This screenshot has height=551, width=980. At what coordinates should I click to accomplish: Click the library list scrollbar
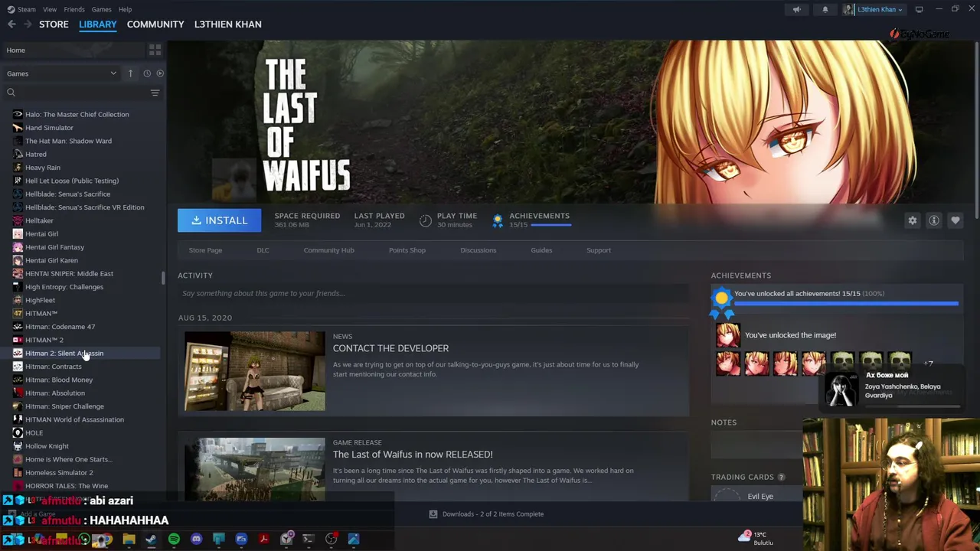click(163, 278)
